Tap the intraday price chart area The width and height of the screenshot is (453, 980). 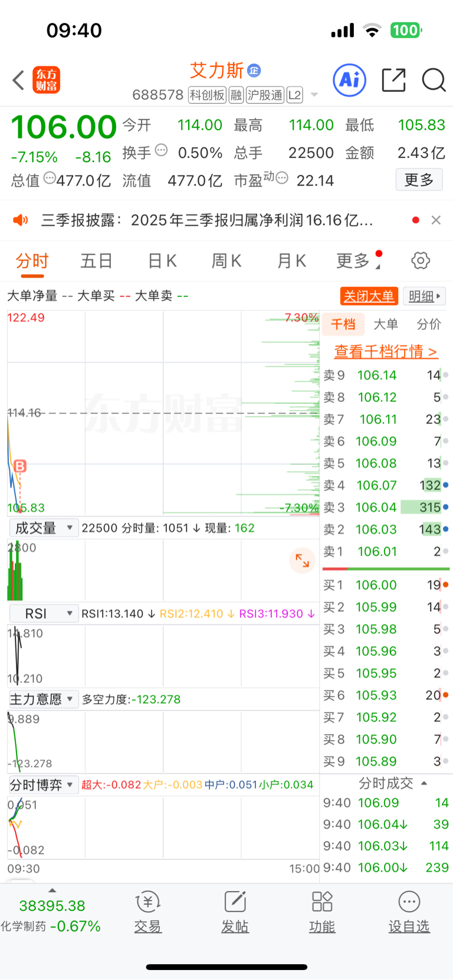(163, 413)
